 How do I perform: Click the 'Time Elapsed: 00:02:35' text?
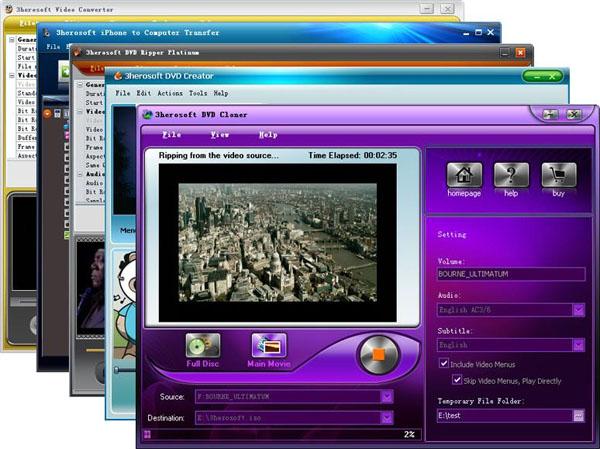pyautogui.click(x=352, y=155)
